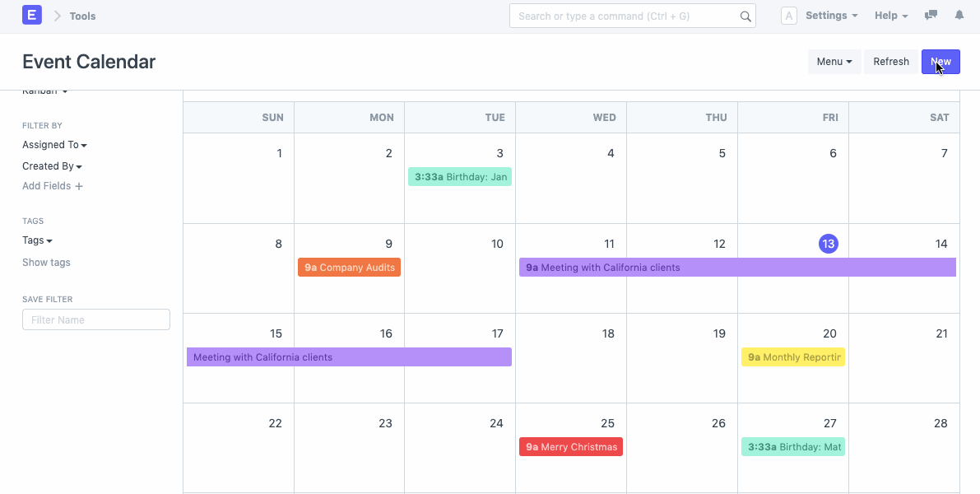980x494 pixels.
Task: Click the New button
Action: pyautogui.click(x=940, y=61)
